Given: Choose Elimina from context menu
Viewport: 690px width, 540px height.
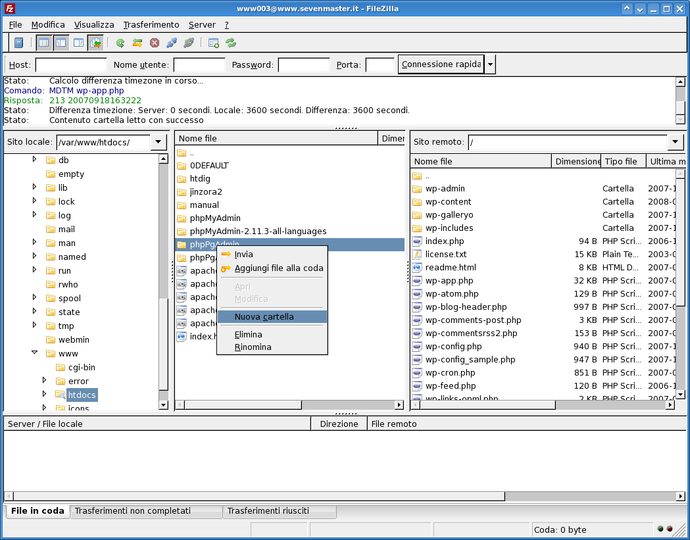Looking at the screenshot, I should 272,334.
